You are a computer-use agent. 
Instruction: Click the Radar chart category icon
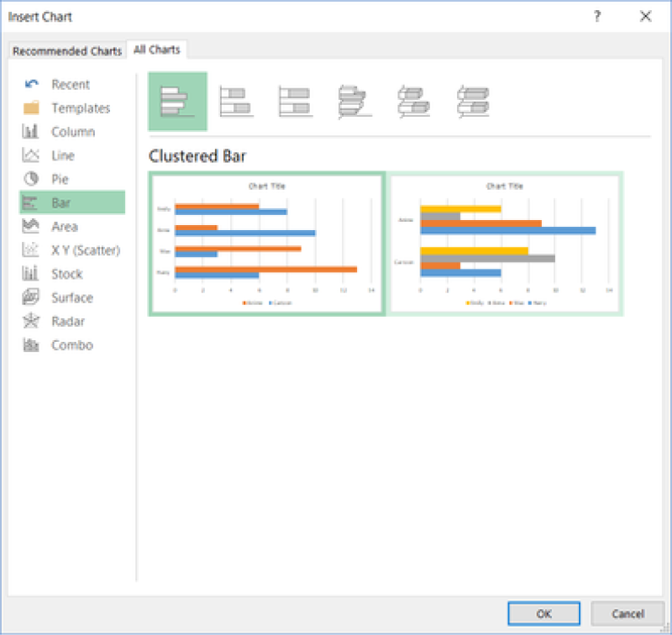[31, 321]
